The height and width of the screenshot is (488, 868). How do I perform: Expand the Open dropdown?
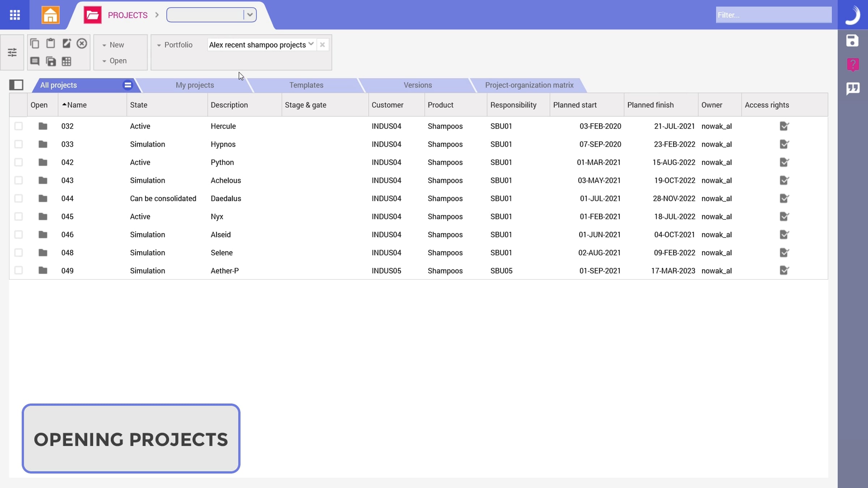(x=114, y=61)
